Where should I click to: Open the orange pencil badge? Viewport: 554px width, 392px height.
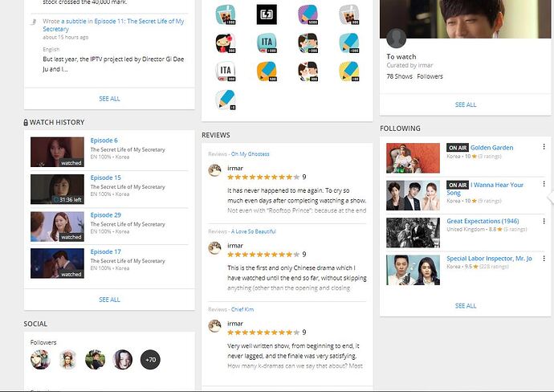point(267,72)
